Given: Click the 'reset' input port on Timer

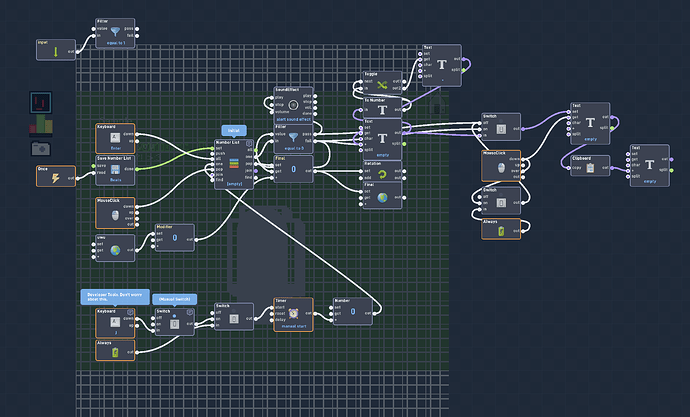Looking at the screenshot, I should click(x=272, y=314).
